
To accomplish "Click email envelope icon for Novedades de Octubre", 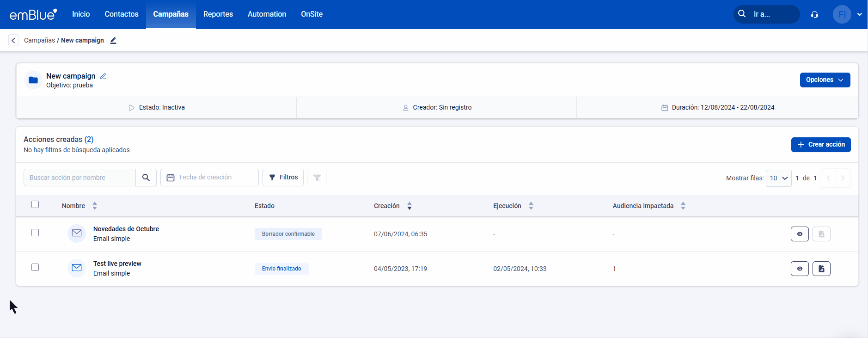I will tap(77, 234).
